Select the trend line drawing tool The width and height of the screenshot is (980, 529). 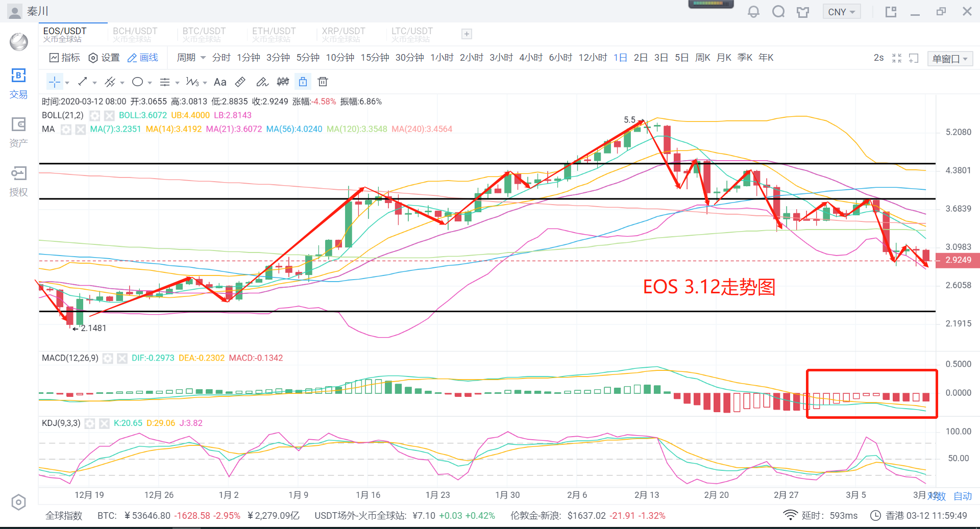point(82,82)
